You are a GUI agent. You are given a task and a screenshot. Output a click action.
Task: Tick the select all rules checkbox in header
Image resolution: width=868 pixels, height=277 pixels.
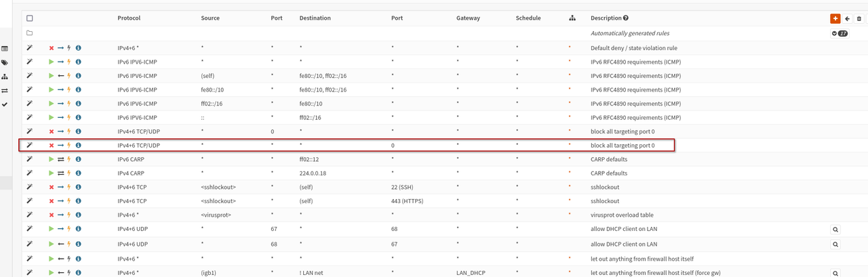click(29, 18)
